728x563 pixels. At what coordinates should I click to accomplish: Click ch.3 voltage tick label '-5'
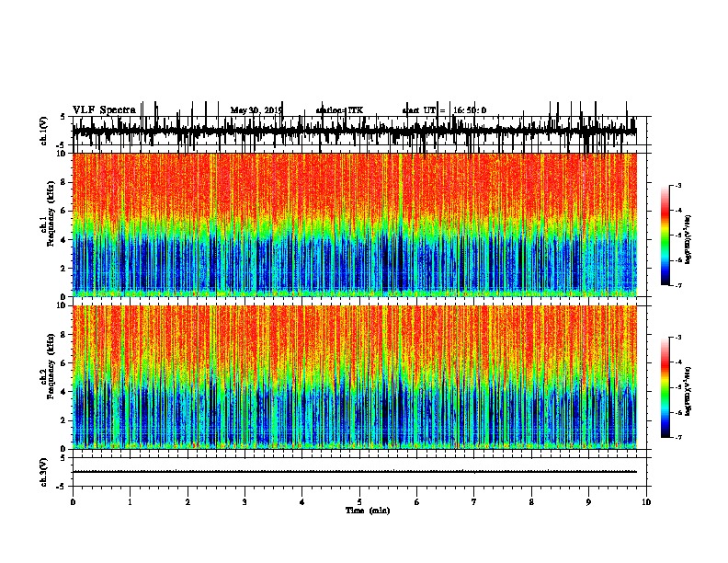pyautogui.click(x=62, y=487)
